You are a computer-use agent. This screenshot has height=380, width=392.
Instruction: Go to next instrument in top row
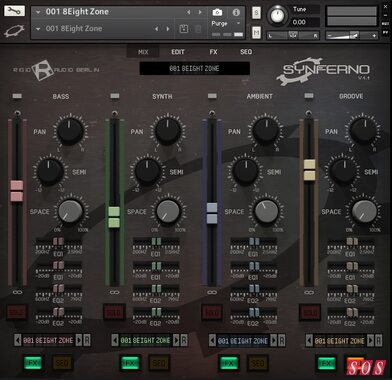[200, 12]
